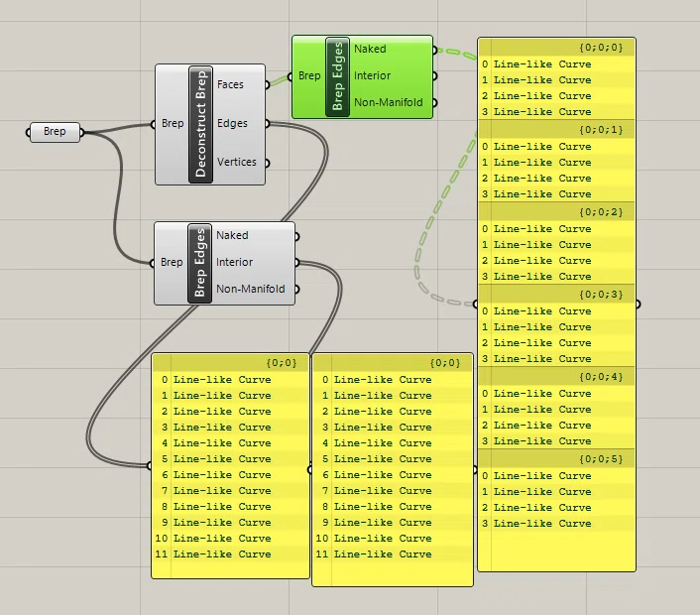700x615 pixels.
Task: Click the Brep parameter output grip
Action: pos(81,132)
